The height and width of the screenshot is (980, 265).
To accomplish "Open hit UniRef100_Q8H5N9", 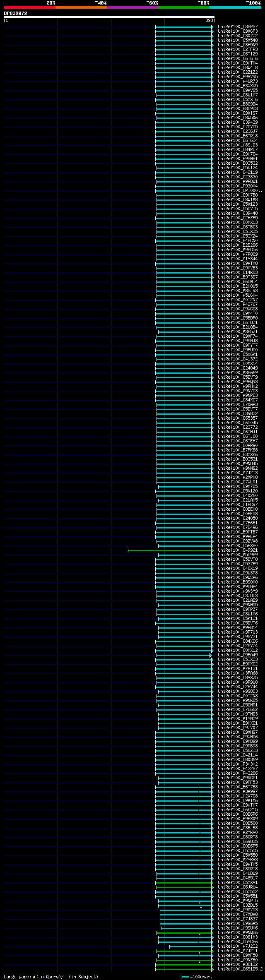I will pyautogui.click(x=238, y=45).
